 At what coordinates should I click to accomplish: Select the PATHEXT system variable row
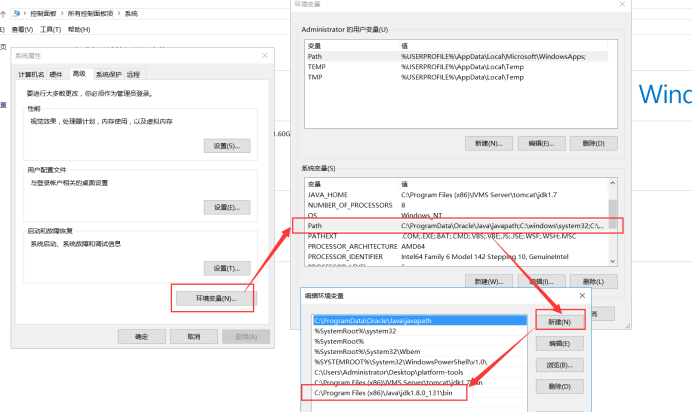tap(456, 236)
